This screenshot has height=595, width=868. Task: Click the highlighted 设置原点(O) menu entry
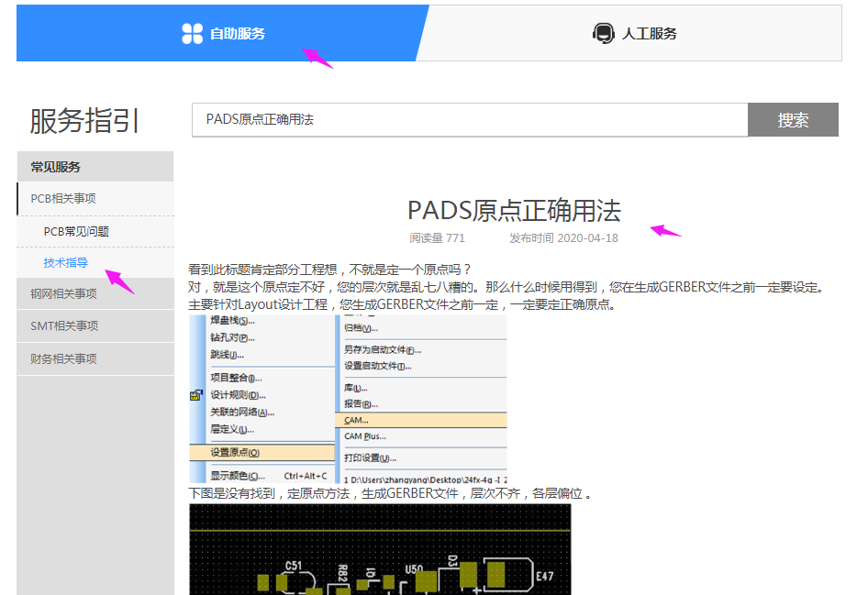235,453
